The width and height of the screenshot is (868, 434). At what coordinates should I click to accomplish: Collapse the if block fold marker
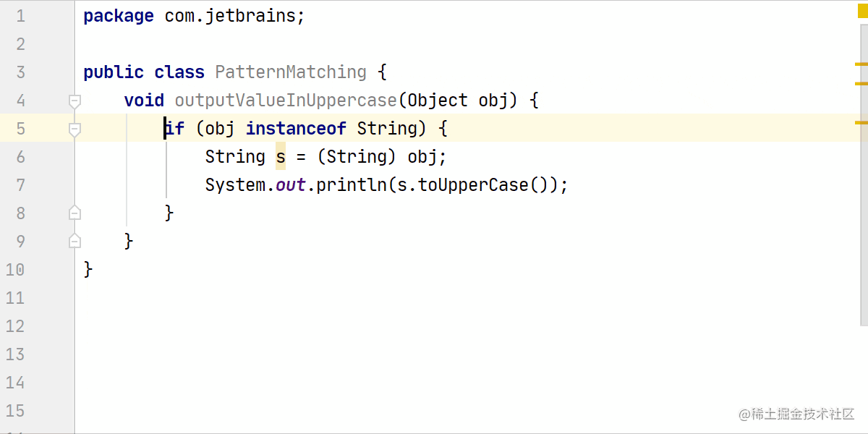point(75,129)
